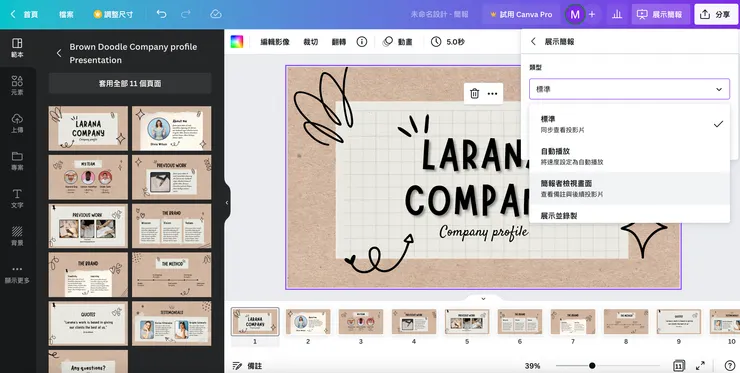740x373 pixels.
Task: Click the zoom slider handle
Action: click(592, 365)
